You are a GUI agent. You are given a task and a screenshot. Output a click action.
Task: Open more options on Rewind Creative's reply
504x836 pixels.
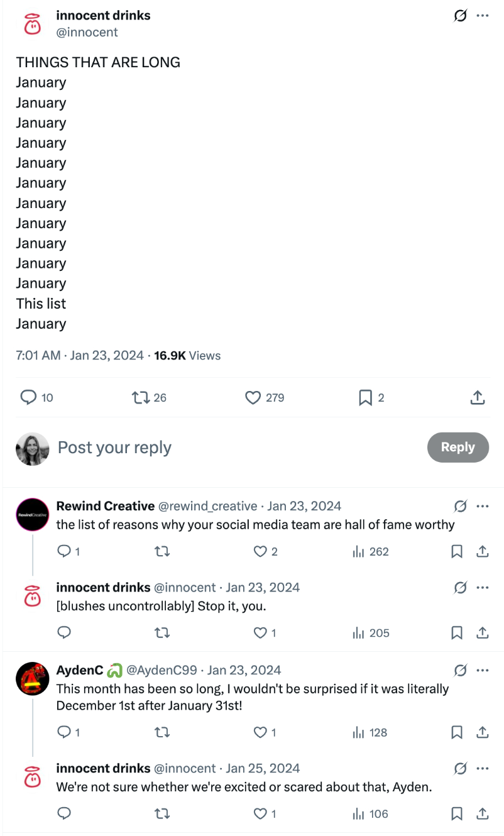pos(483,505)
